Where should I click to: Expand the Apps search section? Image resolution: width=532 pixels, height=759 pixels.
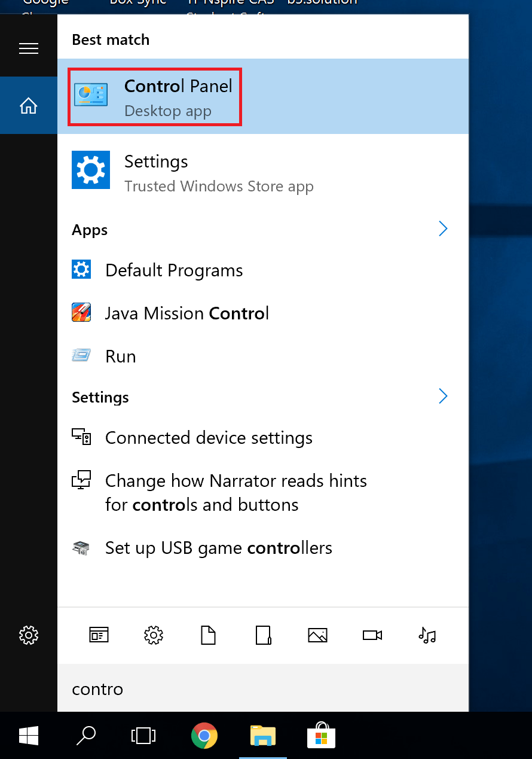pos(443,228)
